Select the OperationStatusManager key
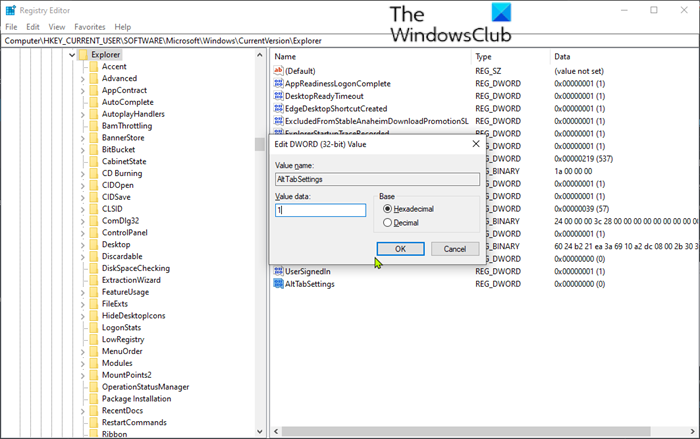The width and height of the screenshot is (700, 439). point(146,387)
